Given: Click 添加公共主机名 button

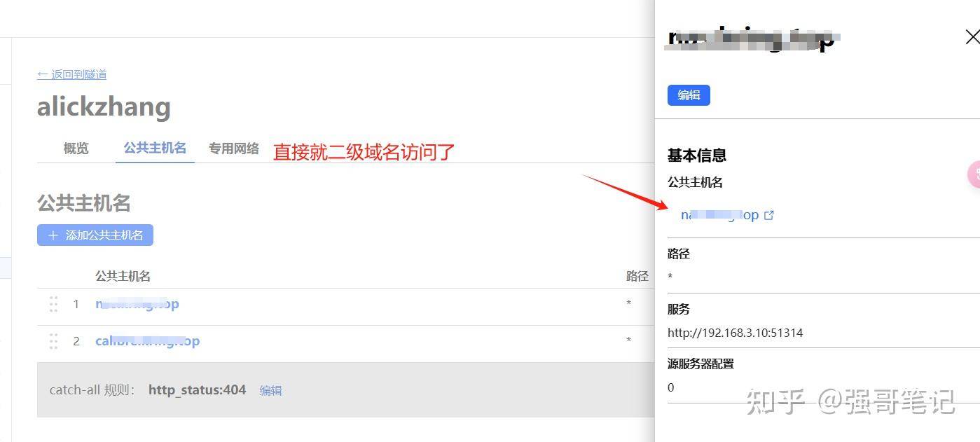Looking at the screenshot, I should coord(95,235).
